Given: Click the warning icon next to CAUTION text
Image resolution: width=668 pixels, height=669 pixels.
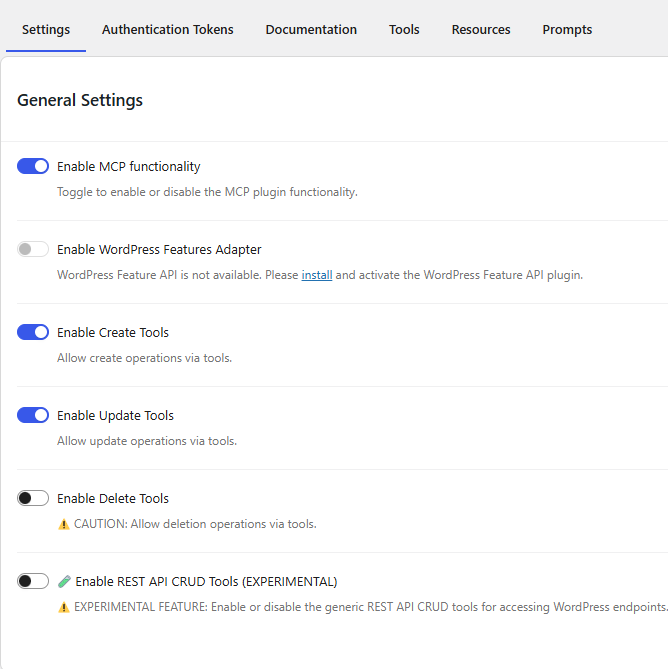Looking at the screenshot, I should [x=64, y=524].
